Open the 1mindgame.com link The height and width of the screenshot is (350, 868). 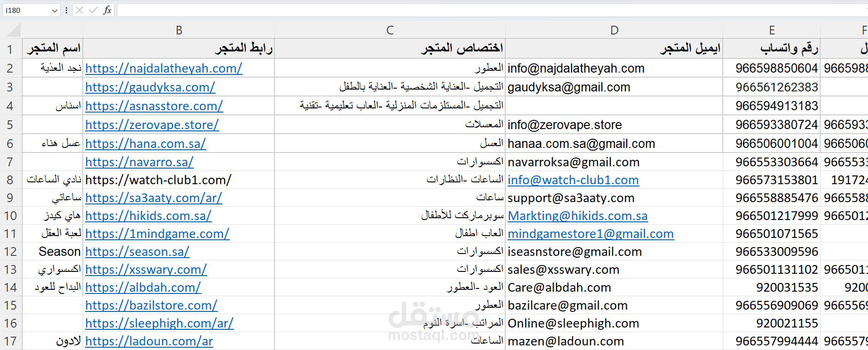(x=157, y=234)
